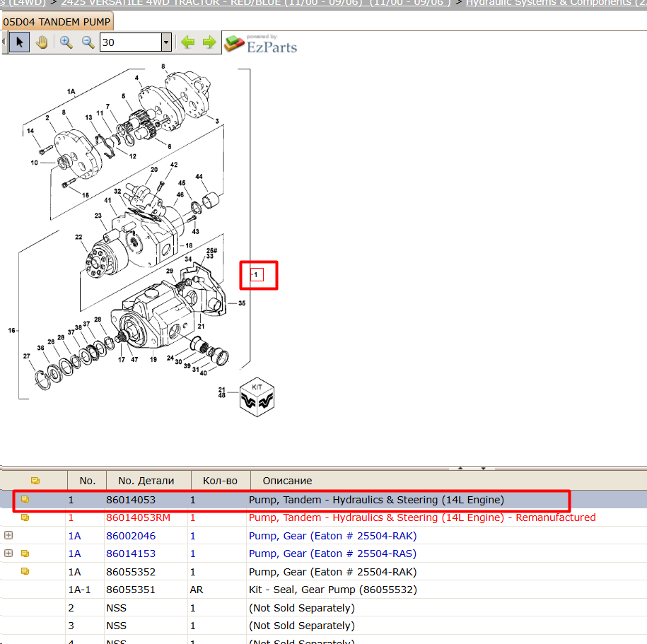
Task: Click the zoom in magnifier
Action: (66, 42)
